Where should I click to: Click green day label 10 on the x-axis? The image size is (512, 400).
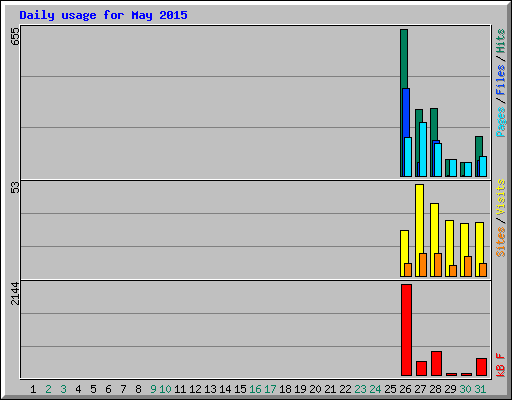tap(165, 389)
